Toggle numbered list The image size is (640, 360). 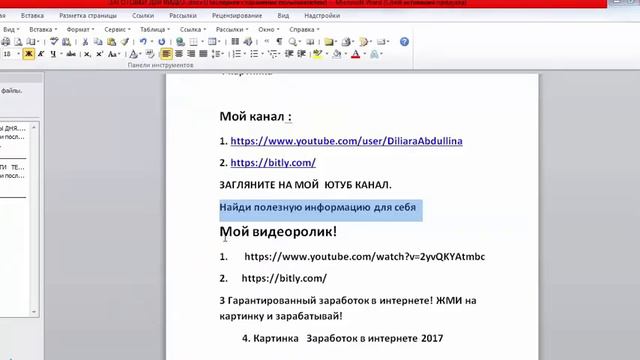pos(237,54)
